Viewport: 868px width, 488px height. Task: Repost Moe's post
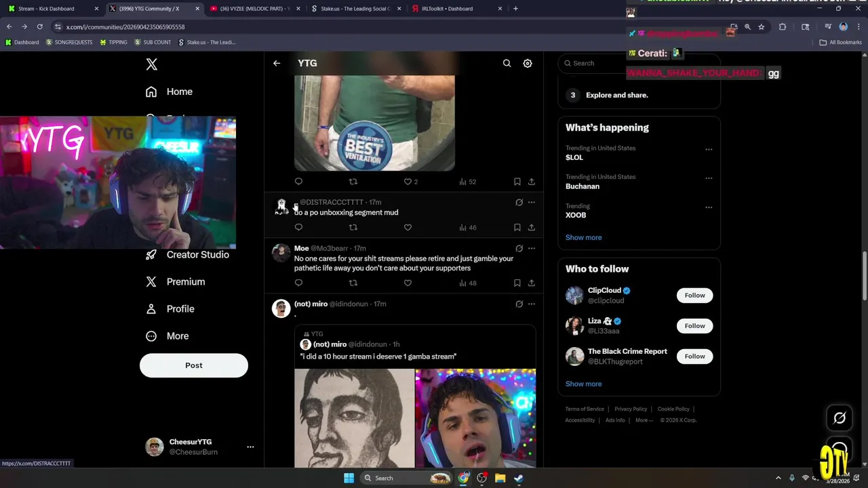tap(353, 283)
